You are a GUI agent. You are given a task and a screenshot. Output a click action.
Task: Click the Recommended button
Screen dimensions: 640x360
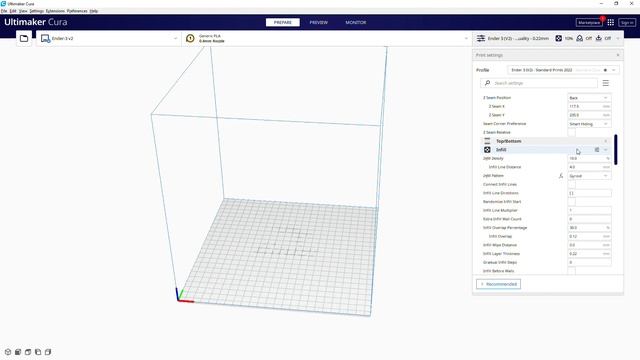[498, 284]
